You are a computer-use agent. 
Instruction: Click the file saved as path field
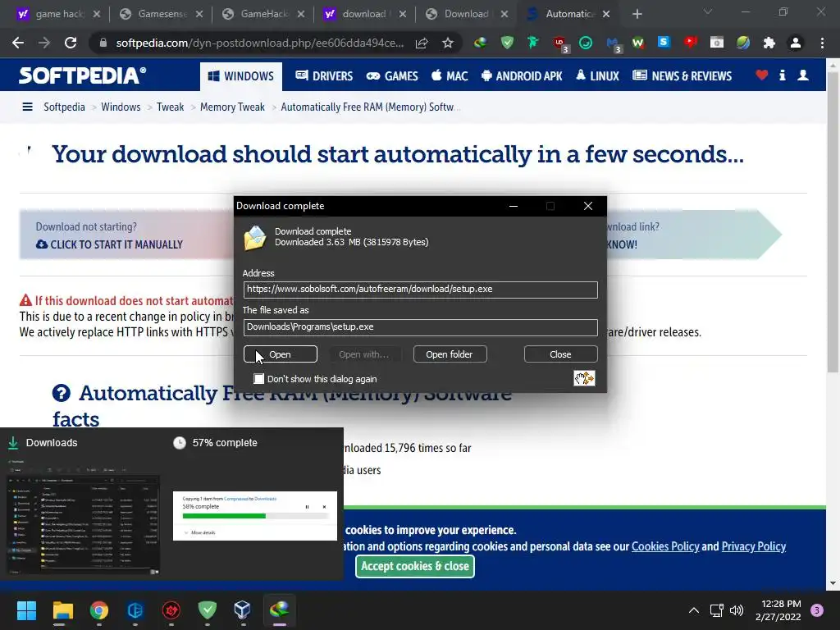pyautogui.click(x=420, y=327)
